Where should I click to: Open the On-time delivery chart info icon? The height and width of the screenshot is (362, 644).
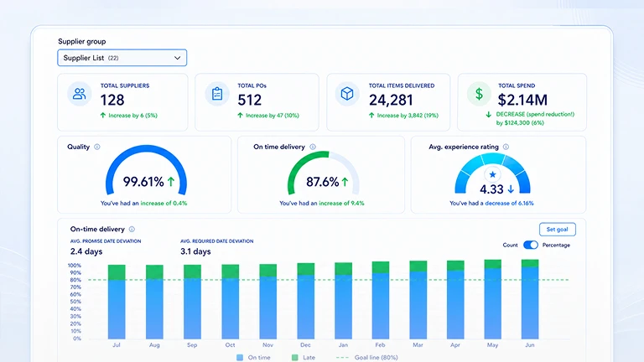click(132, 229)
